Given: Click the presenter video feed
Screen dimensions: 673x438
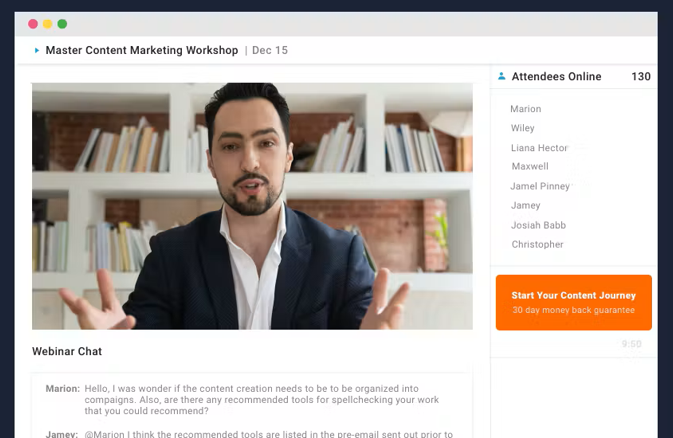Looking at the screenshot, I should point(252,206).
